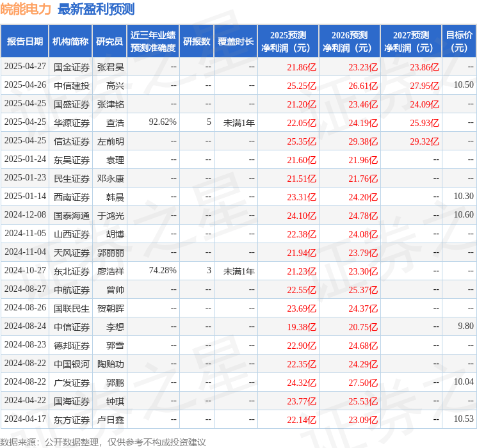The width and height of the screenshot is (477, 448).
Task: Click the 2025预测净利润 column header
Action: click(288, 42)
